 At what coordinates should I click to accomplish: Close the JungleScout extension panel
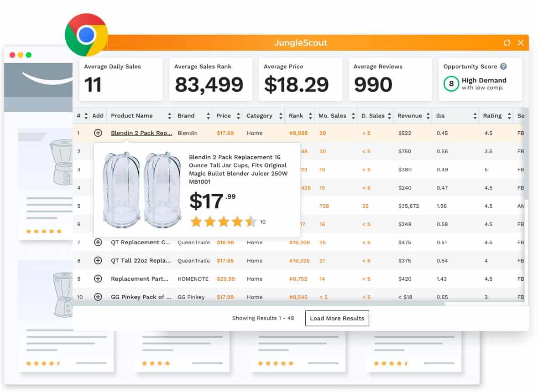tap(521, 42)
